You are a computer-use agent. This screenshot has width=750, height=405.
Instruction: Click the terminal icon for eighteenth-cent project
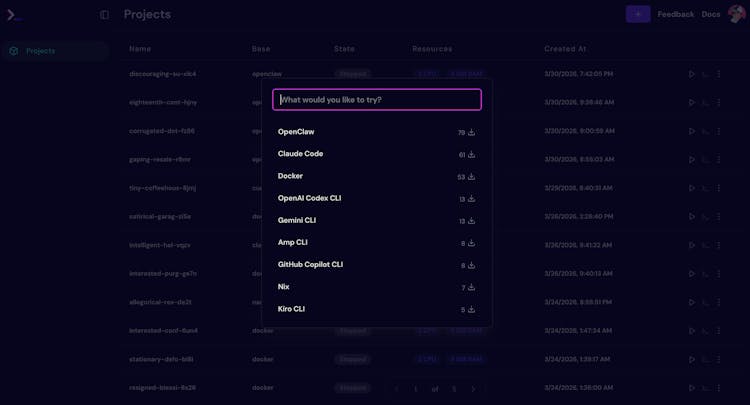pyautogui.click(x=705, y=102)
